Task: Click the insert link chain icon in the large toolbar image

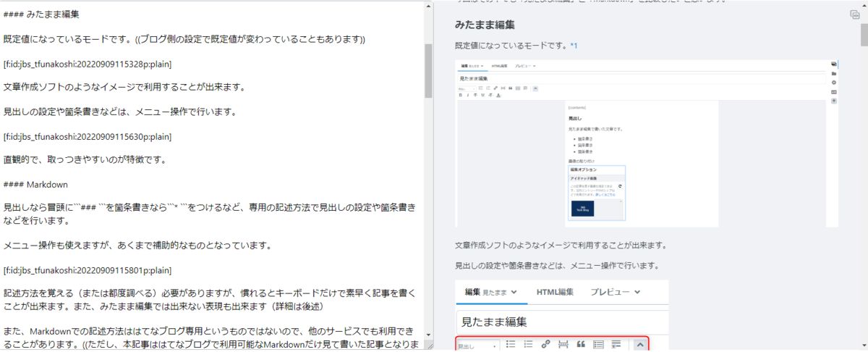Action: (x=546, y=344)
